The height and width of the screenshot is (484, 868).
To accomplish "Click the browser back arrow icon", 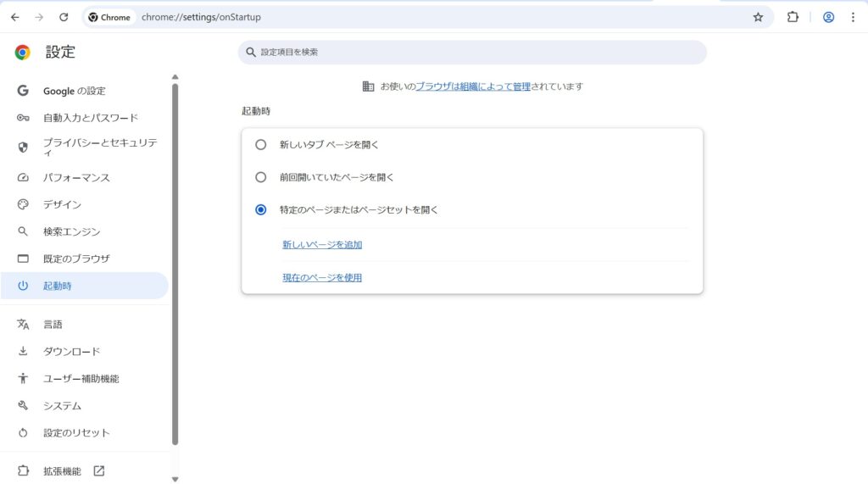I will pos(14,17).
